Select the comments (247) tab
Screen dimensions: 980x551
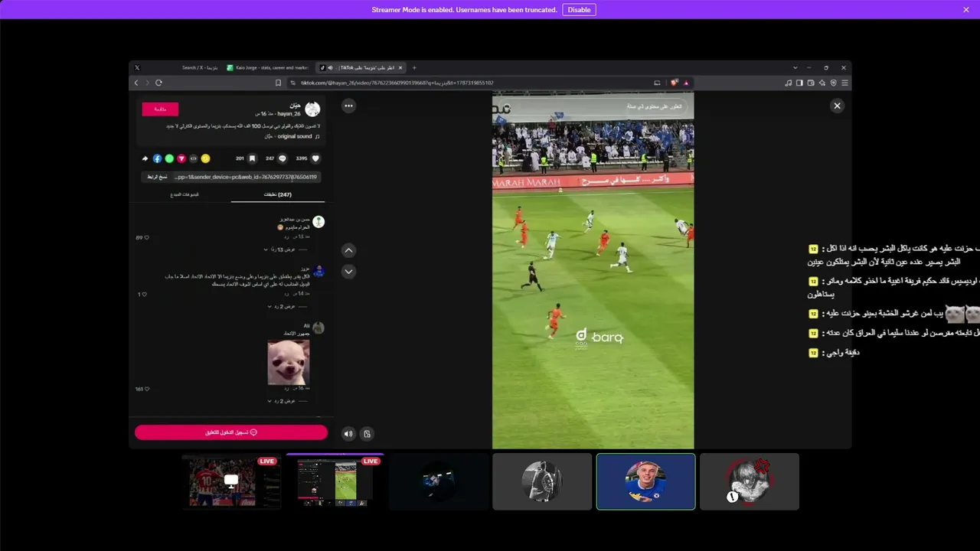(277, 194)
